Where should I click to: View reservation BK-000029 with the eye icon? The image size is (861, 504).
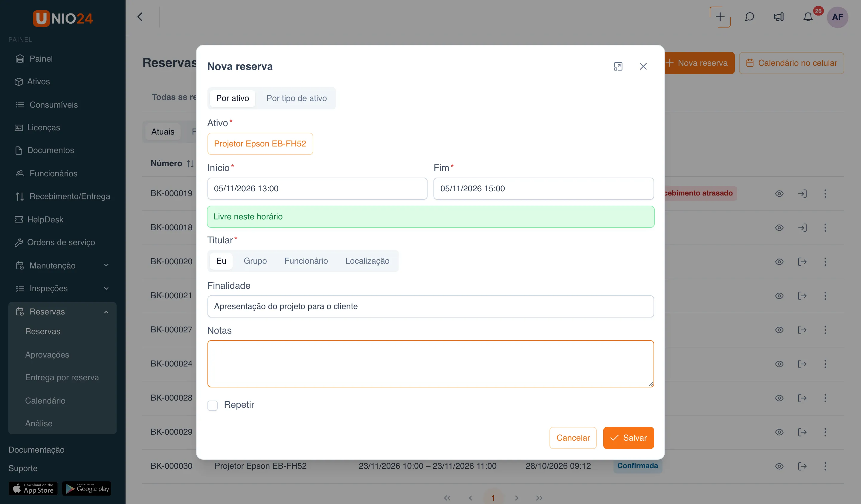tap(779, 432)
